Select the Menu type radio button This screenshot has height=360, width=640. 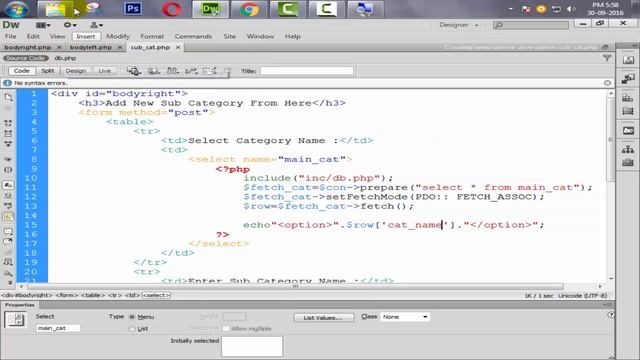pos(131,317)
